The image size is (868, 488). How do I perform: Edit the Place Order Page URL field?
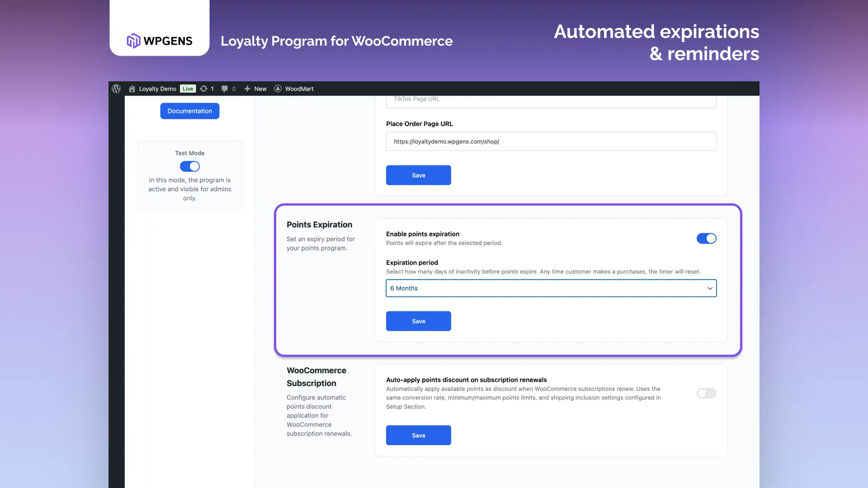[x=551, y=141]
